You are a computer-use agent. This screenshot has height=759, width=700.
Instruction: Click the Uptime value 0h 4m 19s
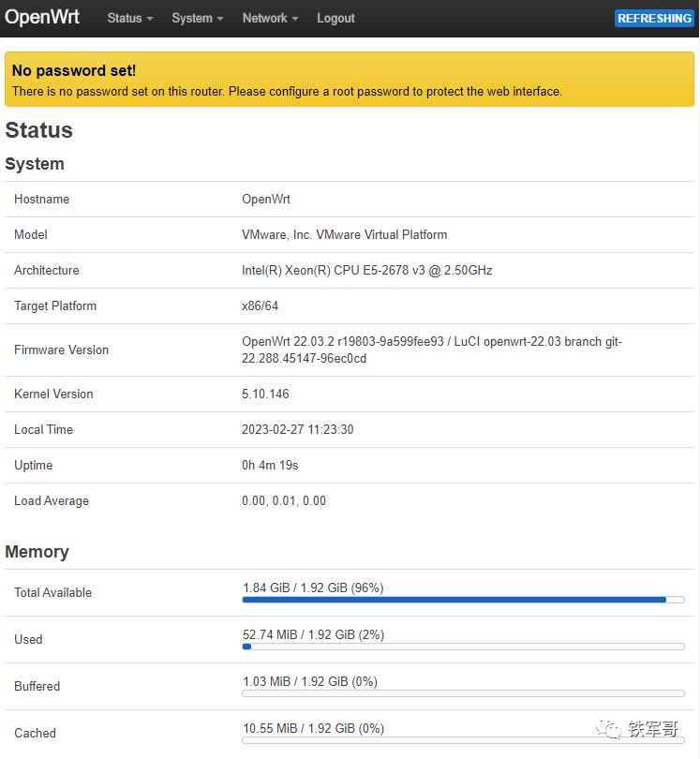point(270,466)
